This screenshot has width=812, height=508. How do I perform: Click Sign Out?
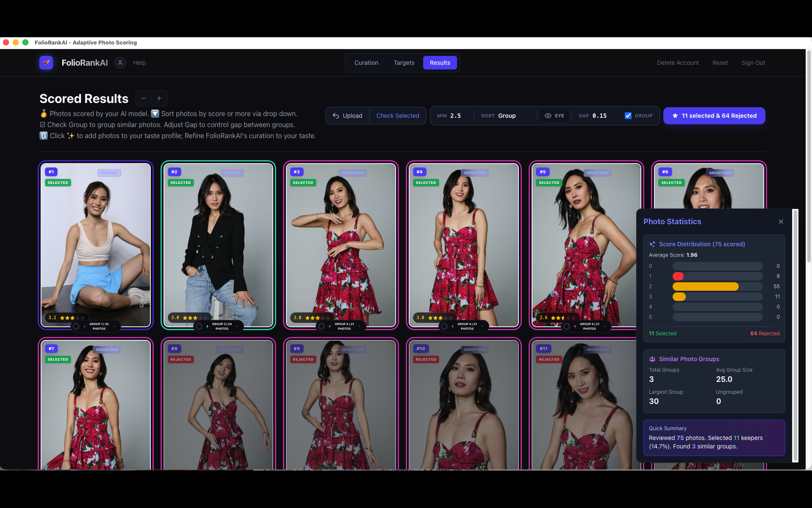(753, 63)
